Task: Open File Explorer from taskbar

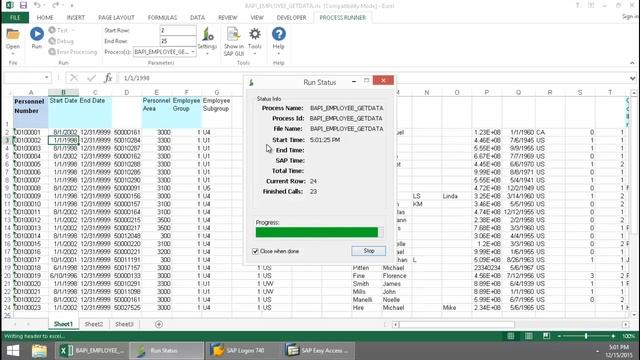Action: [x=39, y=351]
